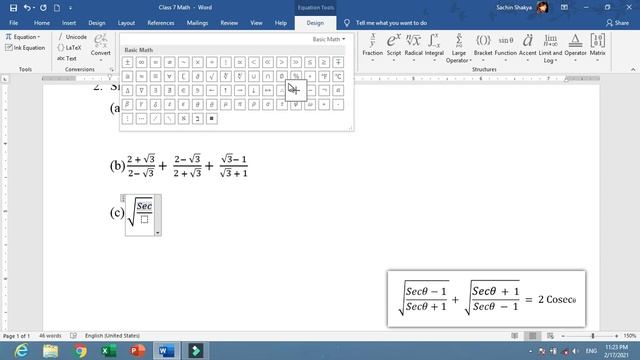Insert the less-than symbol
640x360 pixels.
(253, 62)
